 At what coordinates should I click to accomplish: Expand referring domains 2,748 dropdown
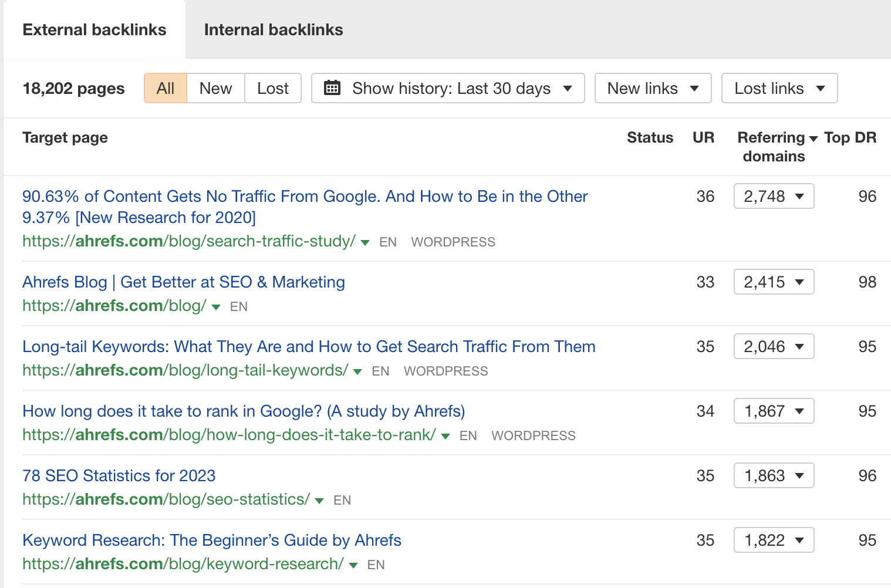click(774, 196)
